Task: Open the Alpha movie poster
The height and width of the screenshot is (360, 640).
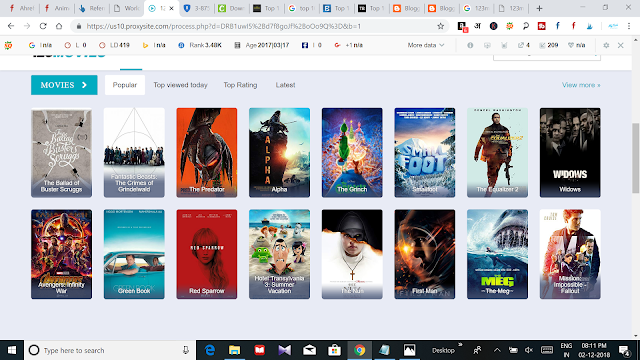Action: pyautogui.click(x=280, y=153)
